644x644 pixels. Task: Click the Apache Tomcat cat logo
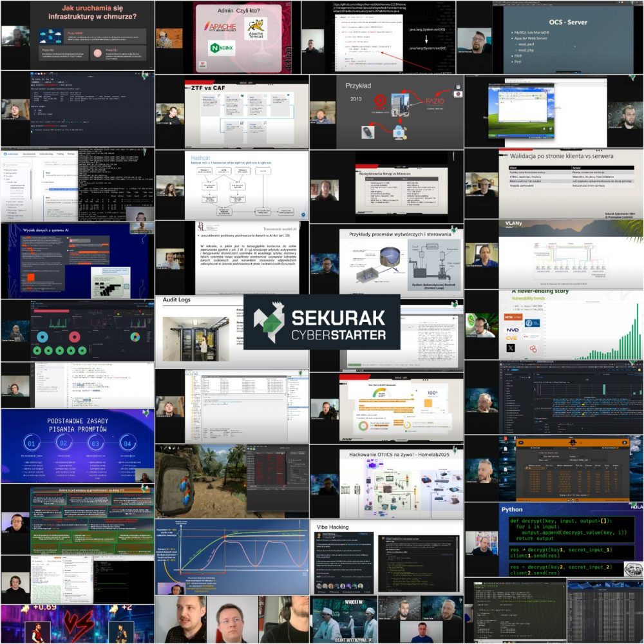(x=256, y=28)
